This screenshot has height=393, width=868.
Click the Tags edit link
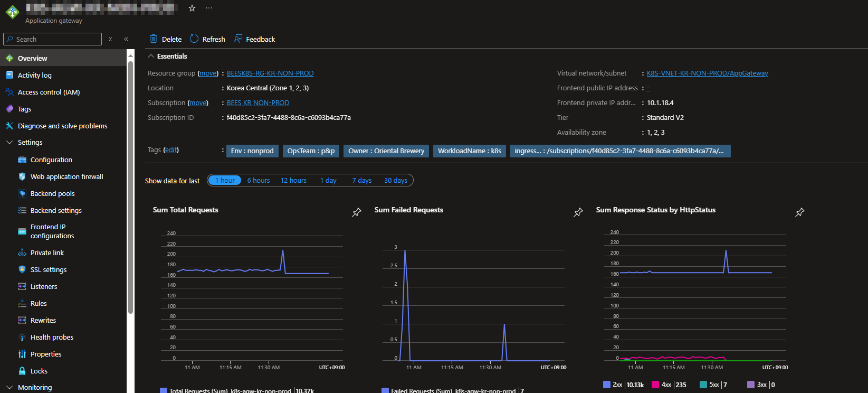pyautogui.click(x=171, y=150)
